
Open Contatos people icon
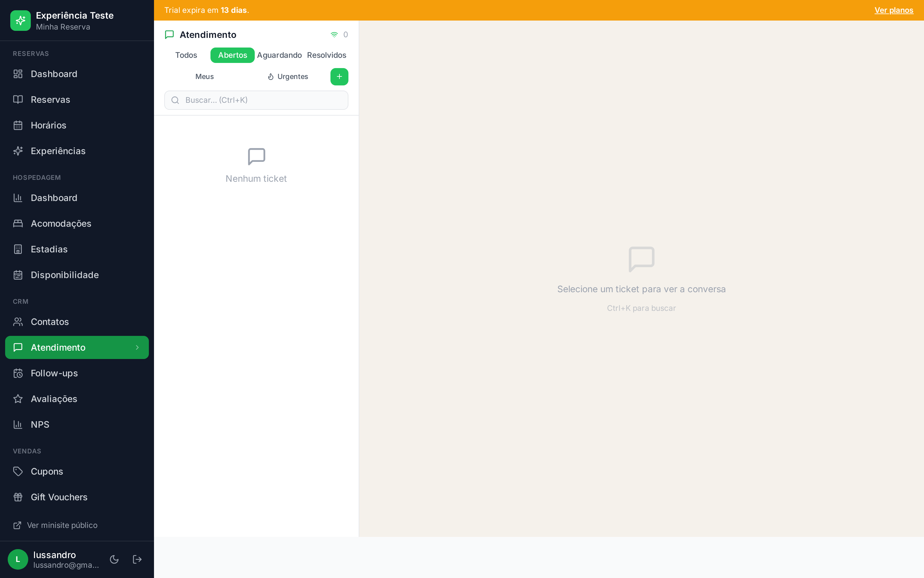[x=18, y=321]
